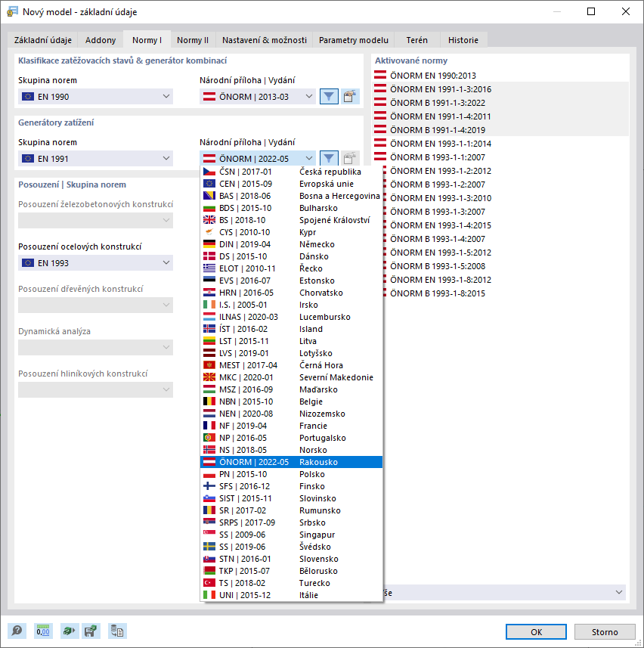Screen dimensions: 644x648
Task: Open the EN 1990 Skupina norem dropdown
Action: pos(95,96)
